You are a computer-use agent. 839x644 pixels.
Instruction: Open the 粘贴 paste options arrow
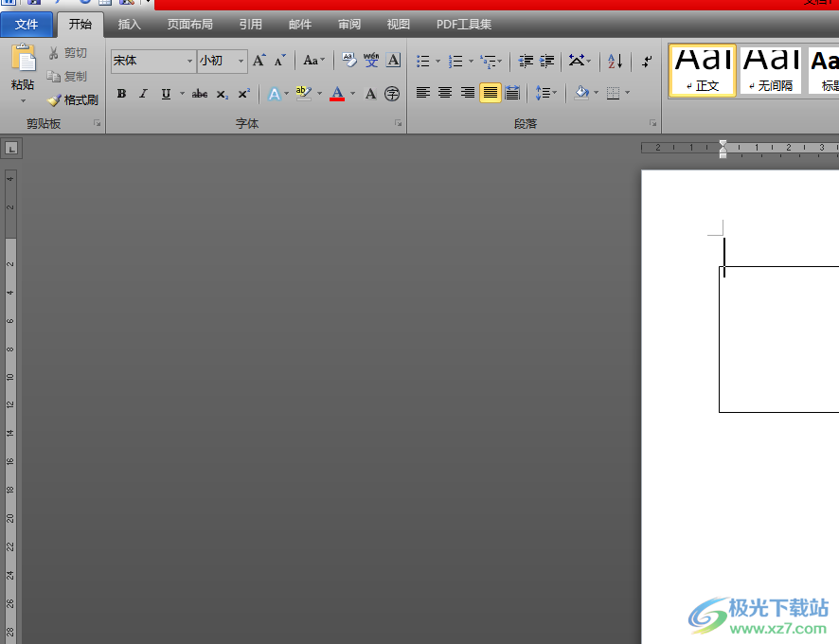23,100
